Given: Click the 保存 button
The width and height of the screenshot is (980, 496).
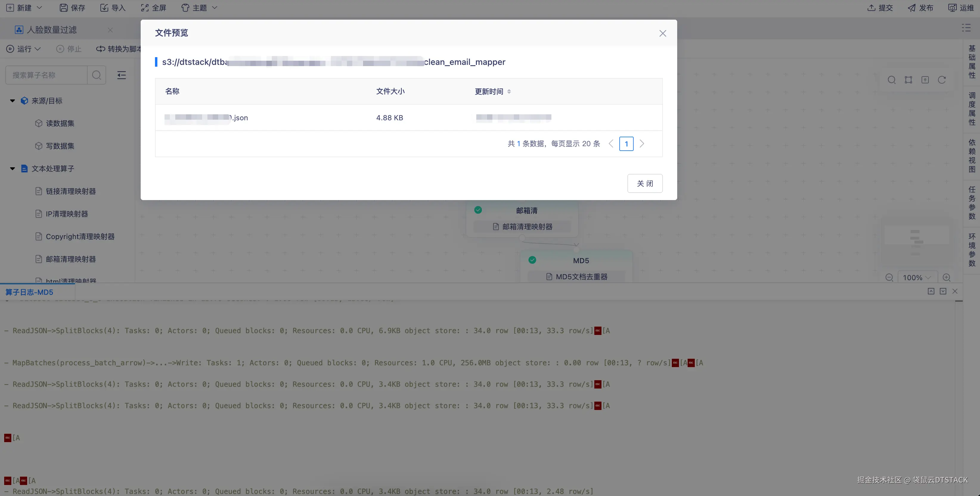Looking at the screenshot, I should pos(72,8).
